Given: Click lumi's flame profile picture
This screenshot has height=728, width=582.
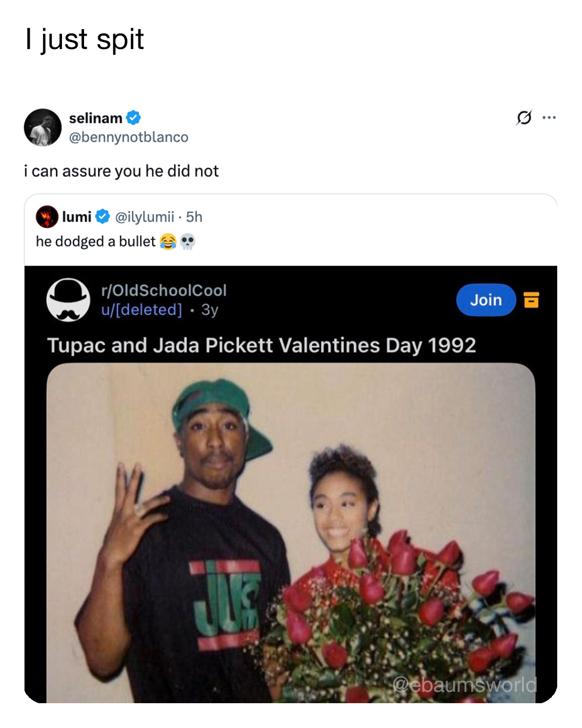Looking at the screenshot, I should (46, 217).
